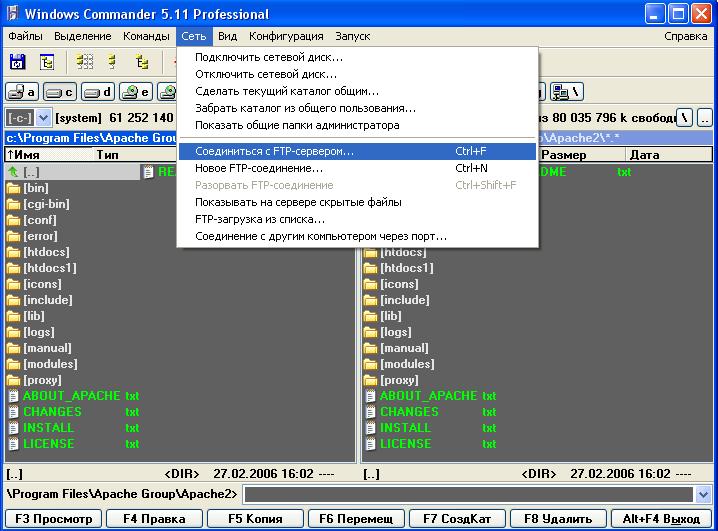718x531 pixels.
Task: Choose Соединение с другим компьютером через порт
Action: 357,236
